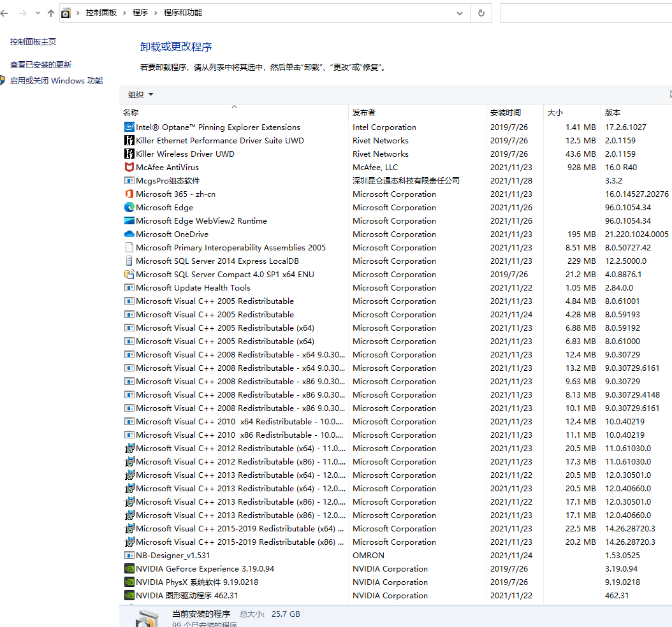Viewport: 672px width, 627px height.
Task: Click Microsoft Edge browser icon
Action: pyautogui.click(x=129, y=207)
